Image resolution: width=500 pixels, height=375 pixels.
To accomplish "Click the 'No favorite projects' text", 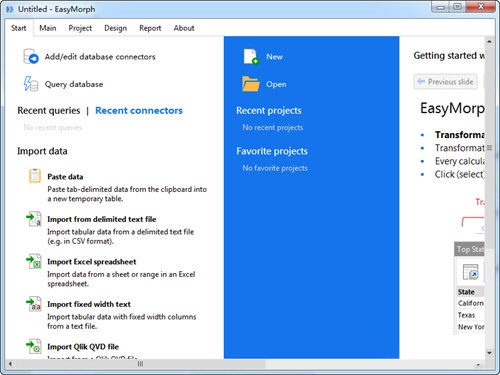I will tap(275, 168).
